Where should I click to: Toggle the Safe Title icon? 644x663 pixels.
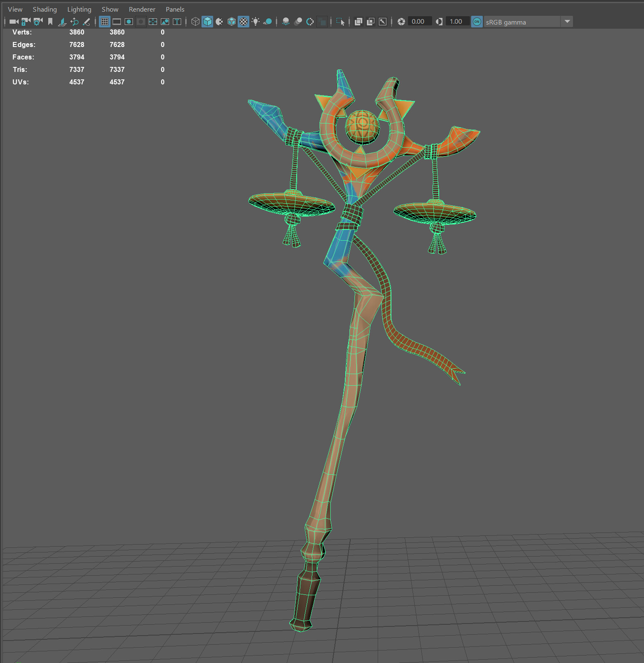click(177, 22)
